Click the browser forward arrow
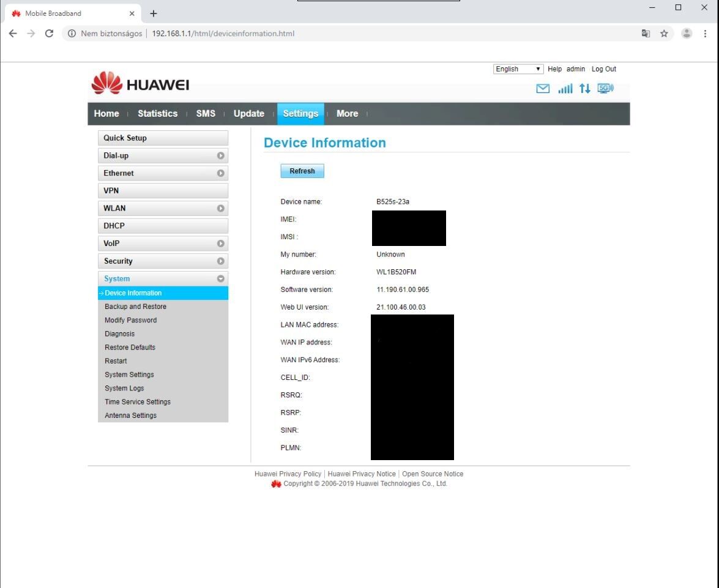 click(31, 34)
